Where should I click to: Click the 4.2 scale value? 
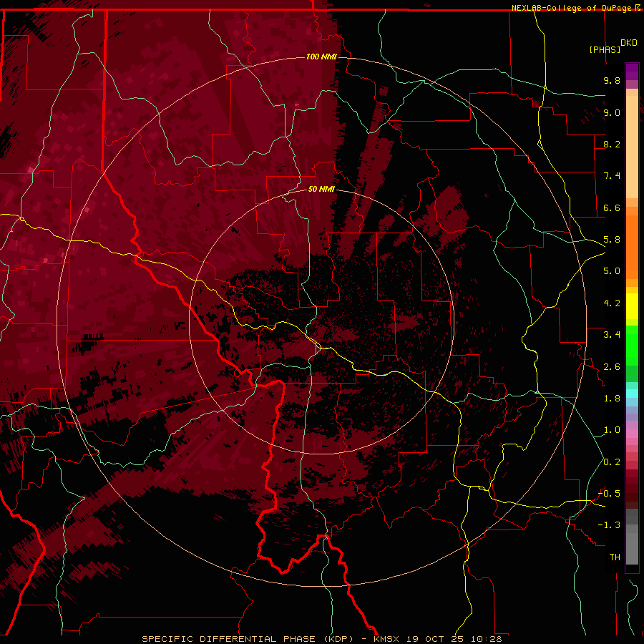click(612, 303)
